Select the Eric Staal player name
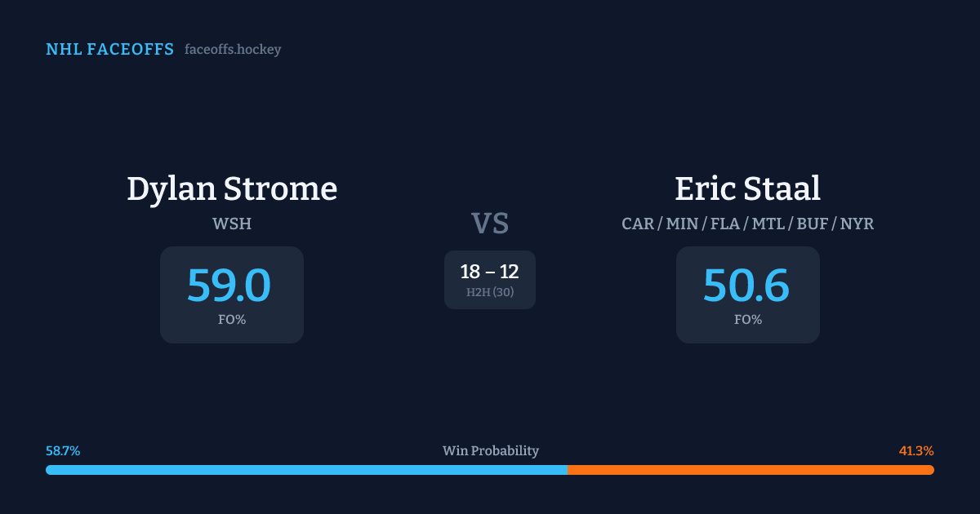Viewport: 980px width, 514px height. pyautogui.click(x=747, y=188)
